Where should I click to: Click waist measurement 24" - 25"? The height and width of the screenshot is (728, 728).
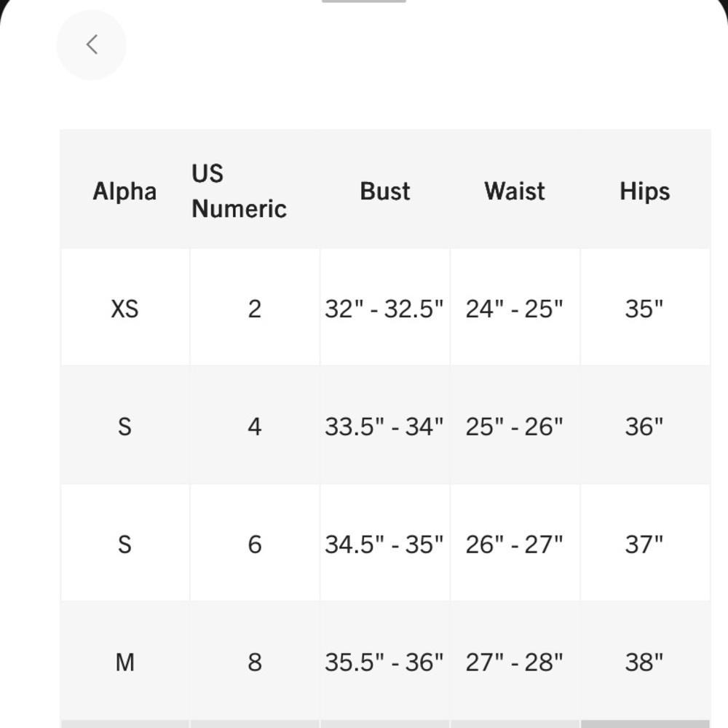pos(515,309)
